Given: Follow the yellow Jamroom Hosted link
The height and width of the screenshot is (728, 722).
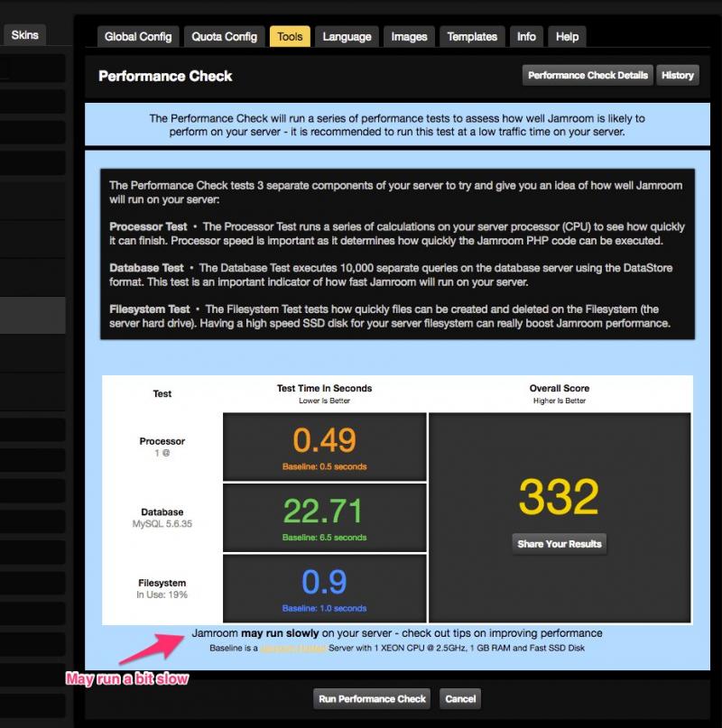Looking at the screenshot, I should 287,648.
